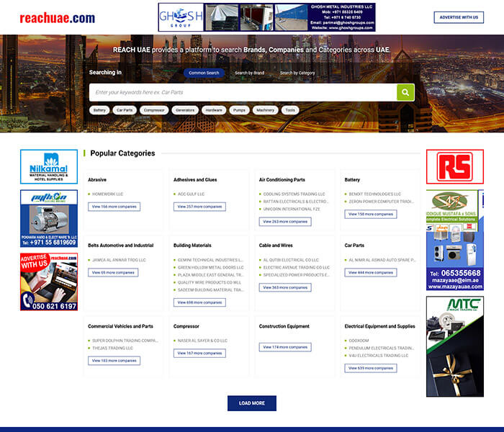Open the electric motor advertisement with phone number
Screen dimensions: 504x432
point(49,218)
